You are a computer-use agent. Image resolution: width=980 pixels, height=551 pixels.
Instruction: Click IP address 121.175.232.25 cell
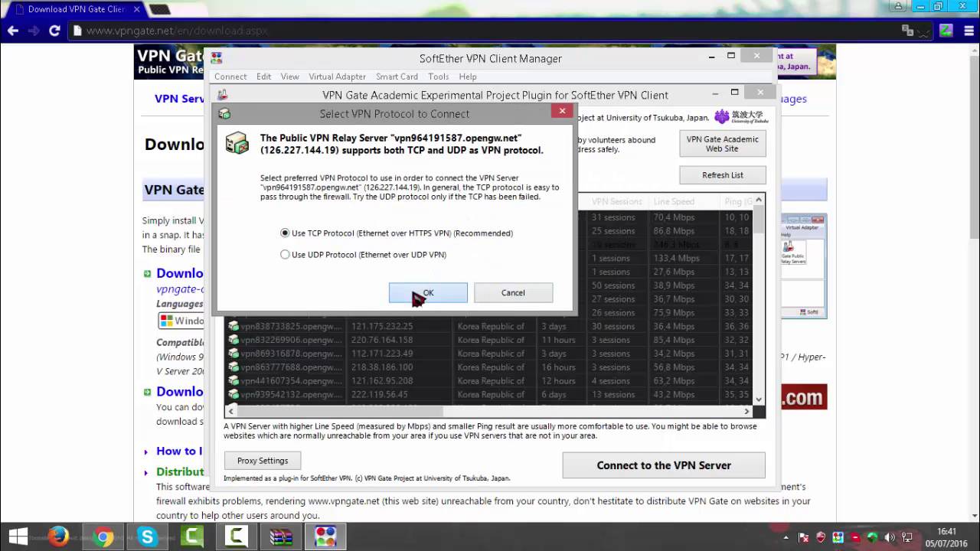(x=382, y=326)
